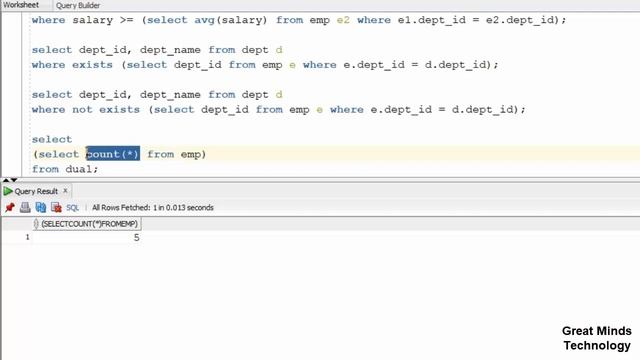Click the SQL link in result toolbar

pos(72,208)
